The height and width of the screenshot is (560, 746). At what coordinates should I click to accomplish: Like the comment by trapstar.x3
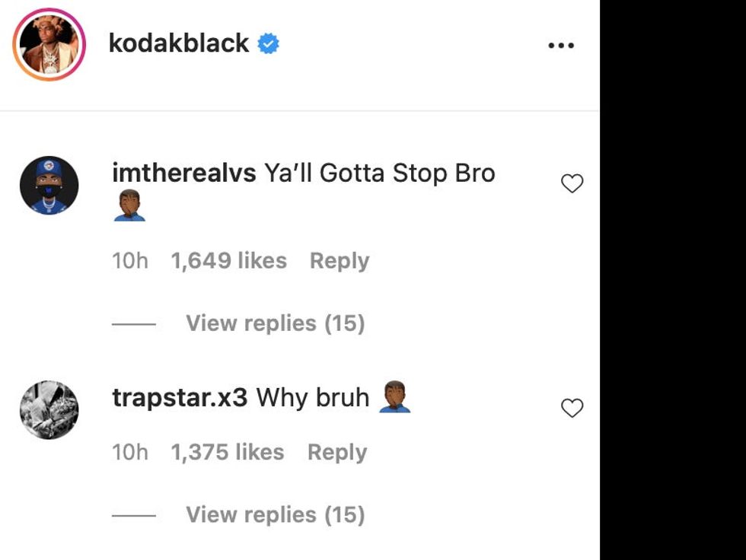[572, 409]
